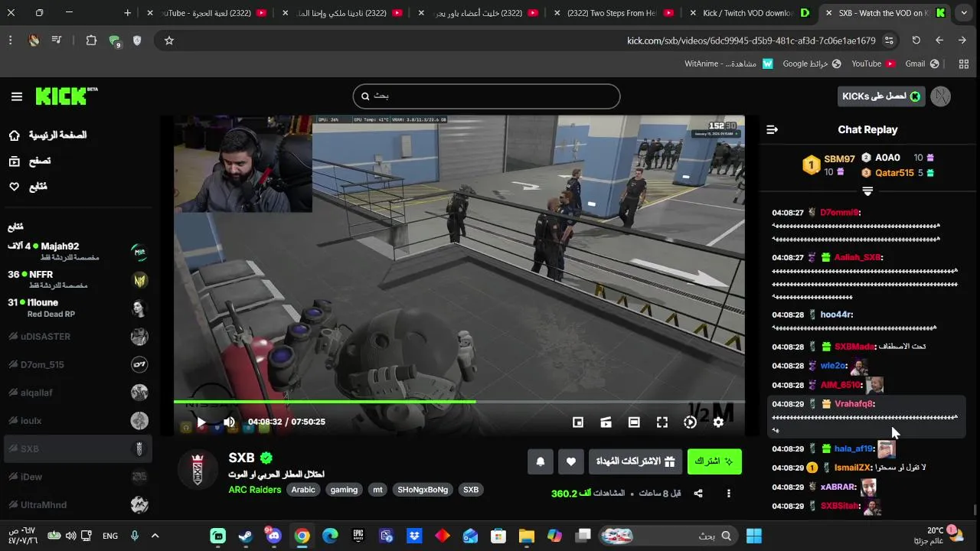
Task: Open WitAnime bookmark
Action: (x=729, y=64)
